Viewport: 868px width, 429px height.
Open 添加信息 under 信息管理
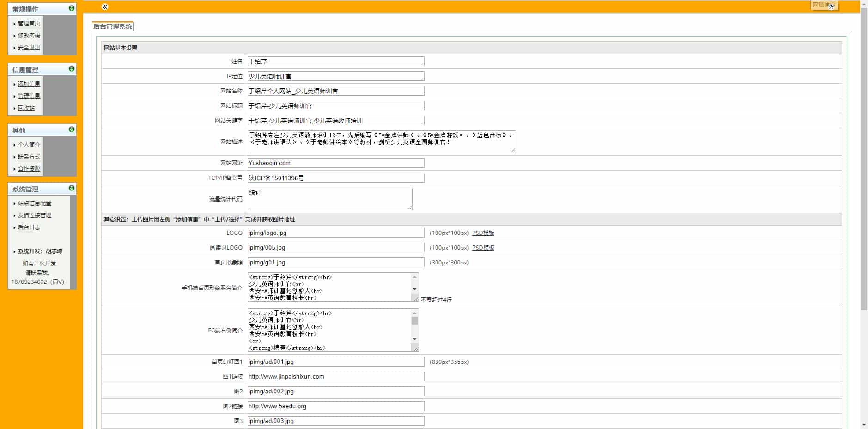pyautogui.click(x=29, y=84)
